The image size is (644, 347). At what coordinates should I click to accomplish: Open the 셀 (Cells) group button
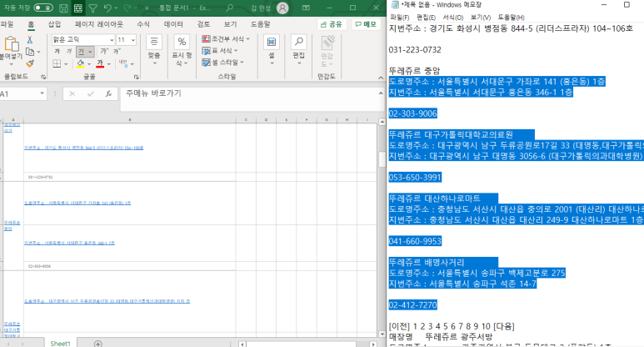pos(272,50)
